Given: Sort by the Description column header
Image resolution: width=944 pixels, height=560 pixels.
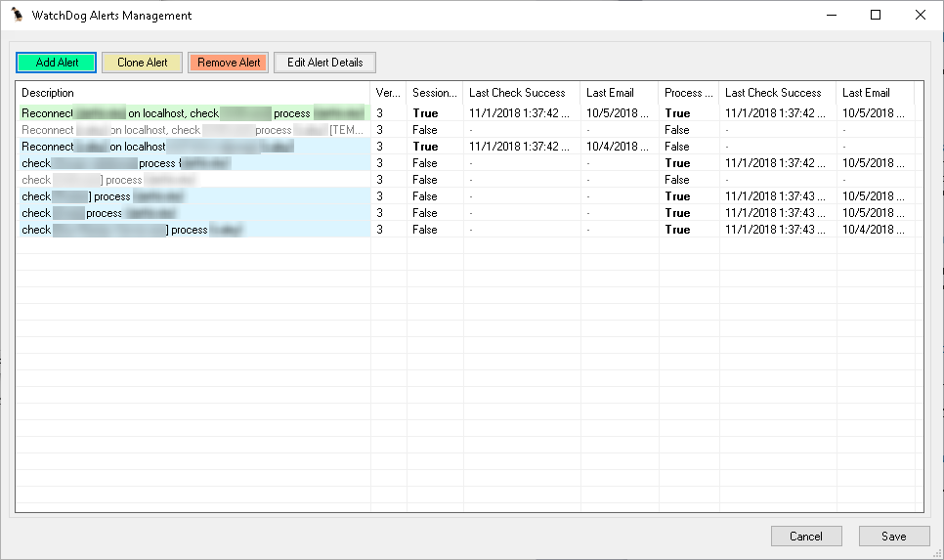Looking at the screenshot, I should coord(193,93).
